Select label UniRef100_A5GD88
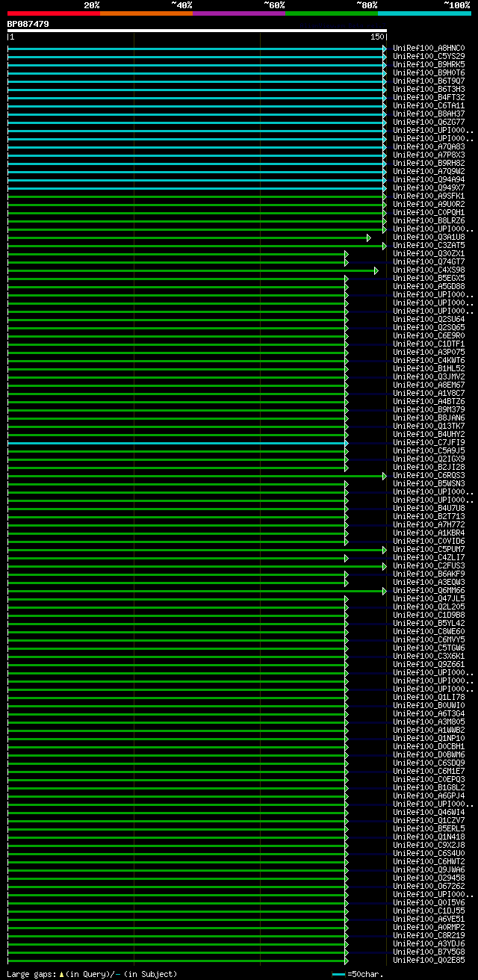Image resolution: width=478 pixels, height=980 pixels. [429, 286]
